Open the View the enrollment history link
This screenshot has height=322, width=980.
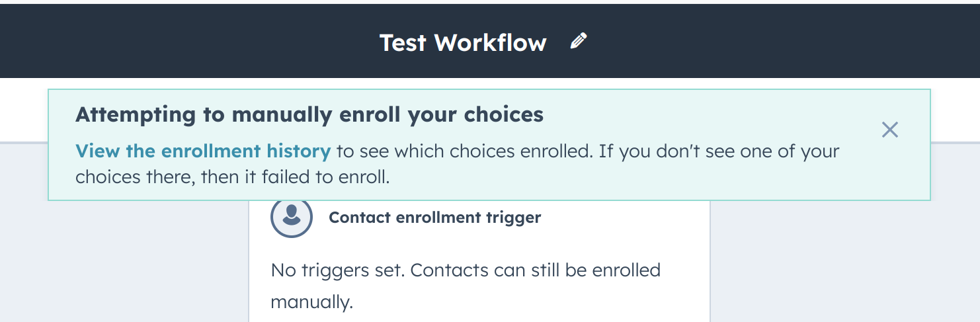pyautogui.click(x=203, y=151)
